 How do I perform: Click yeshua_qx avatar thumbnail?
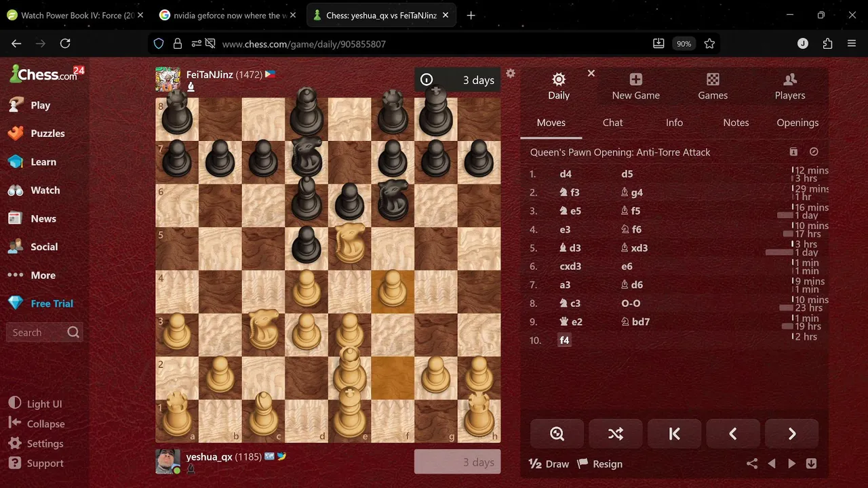168,462
